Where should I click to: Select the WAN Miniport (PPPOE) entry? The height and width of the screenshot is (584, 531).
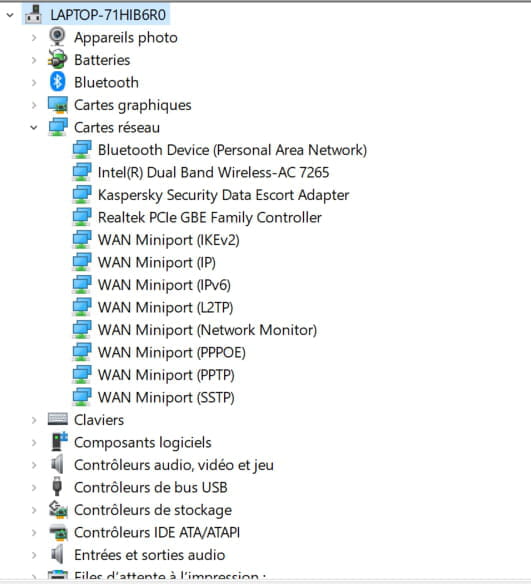(172, 352)
